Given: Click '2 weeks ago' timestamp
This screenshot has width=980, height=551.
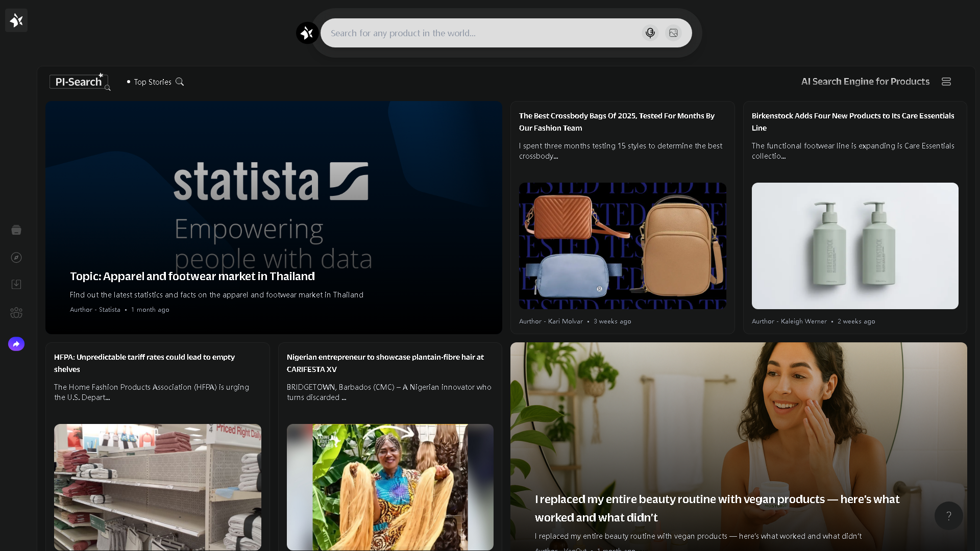Looking at the screenshot, I should coord(856,321).
